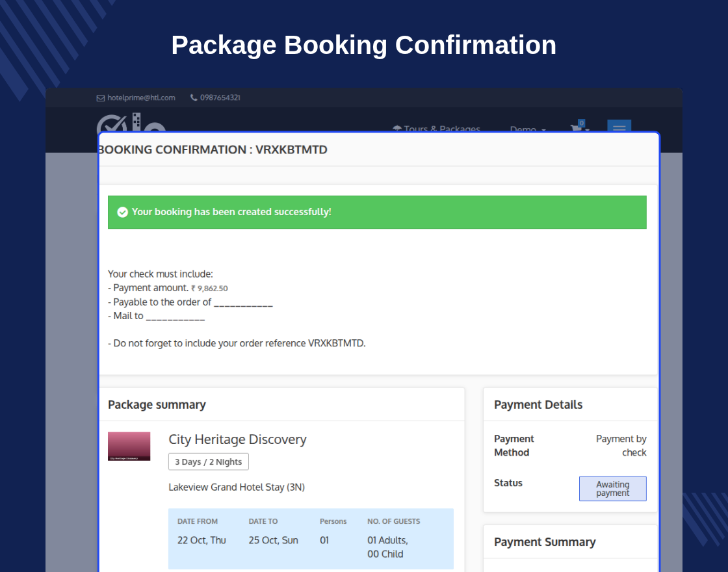Open the Tours & Packages menu
Screen dimensions: 728x572
tap(436, 129)
